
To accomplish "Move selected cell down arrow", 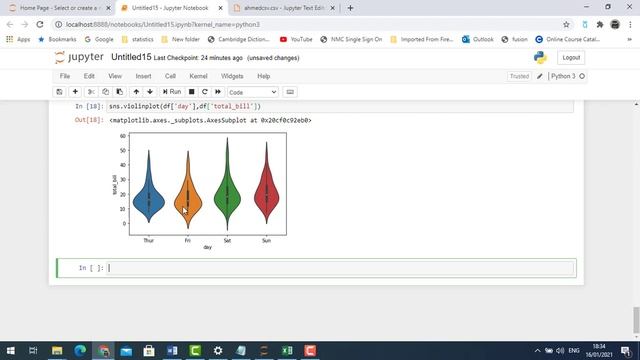I will (x=150, y=92).
